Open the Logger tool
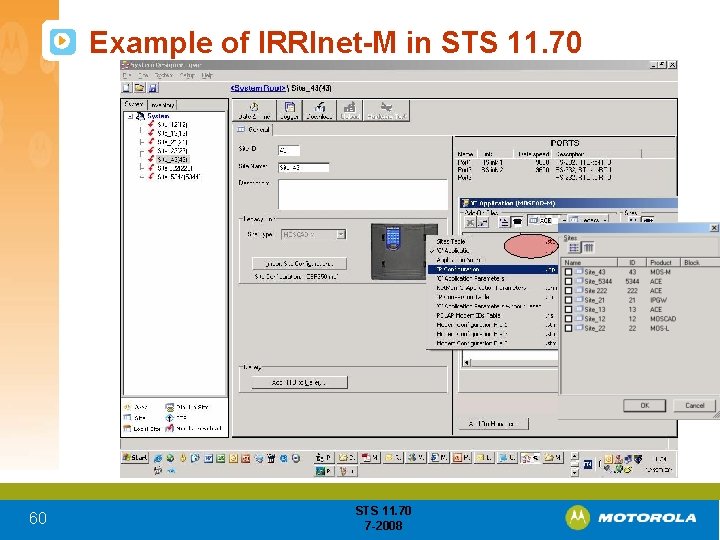The height and width of the screenshot is (540, 720). click(x=289, y=111)
